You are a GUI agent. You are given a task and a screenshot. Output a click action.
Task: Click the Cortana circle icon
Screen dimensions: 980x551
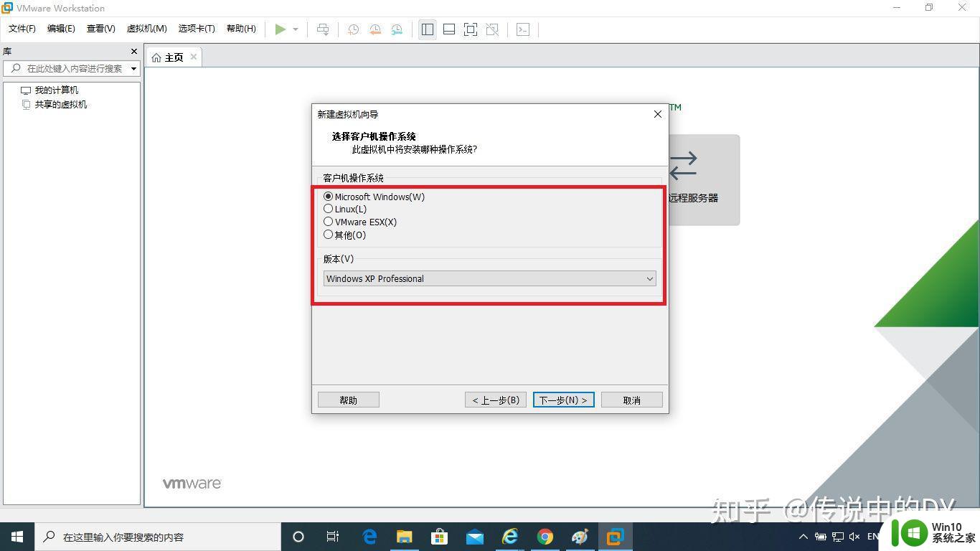tap(298, 537)
